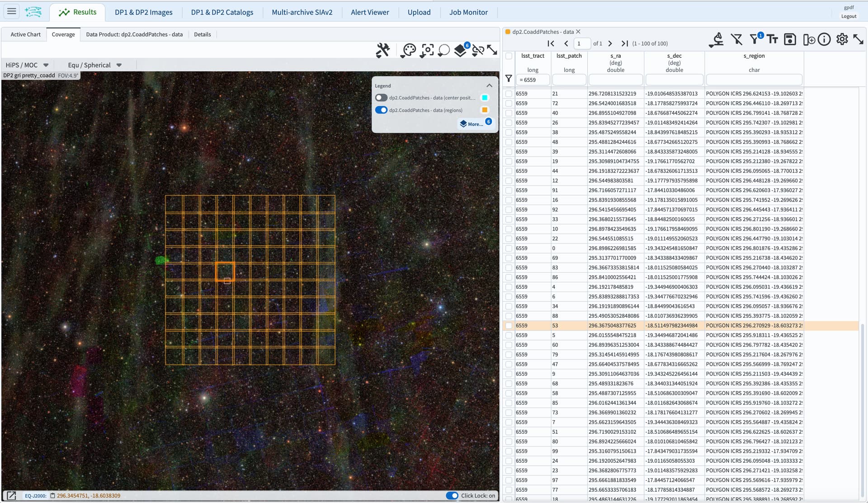
Task: Expand the coverage image panel
Action: coord(492,50)
